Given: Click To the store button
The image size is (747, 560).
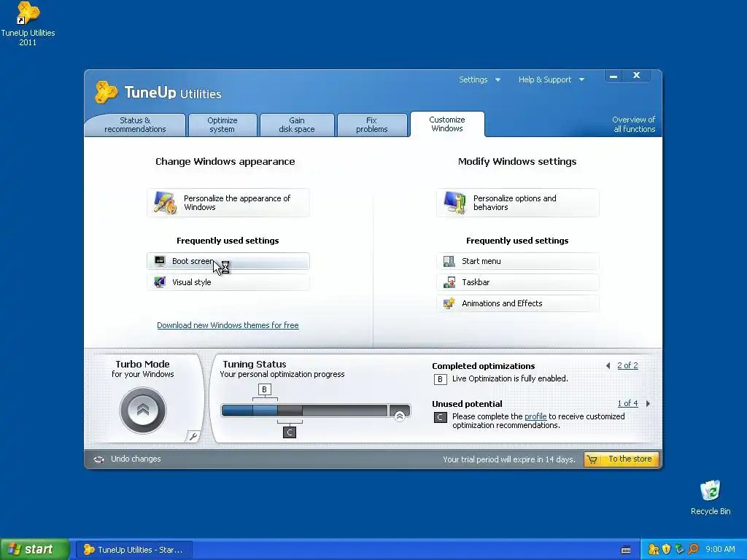Looking at the screenshot, I should [x=622, y=459].
